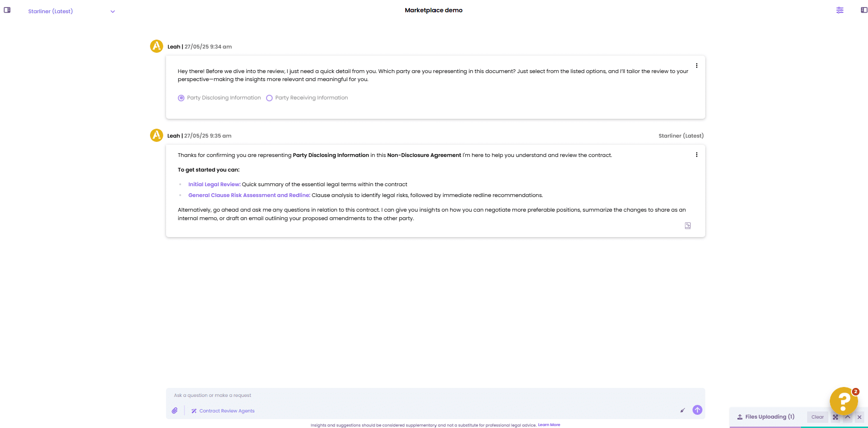Click Leah's avatar on the 9:34 am message
Image resolution: width=868 pixels, height=428 pixels.
tap(157, 46)
